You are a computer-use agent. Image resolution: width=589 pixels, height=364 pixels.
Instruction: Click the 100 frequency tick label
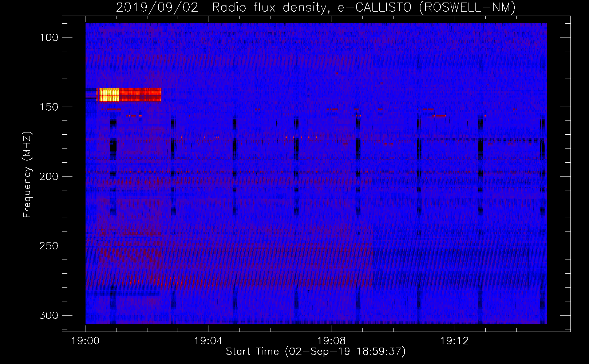point(48,37)
